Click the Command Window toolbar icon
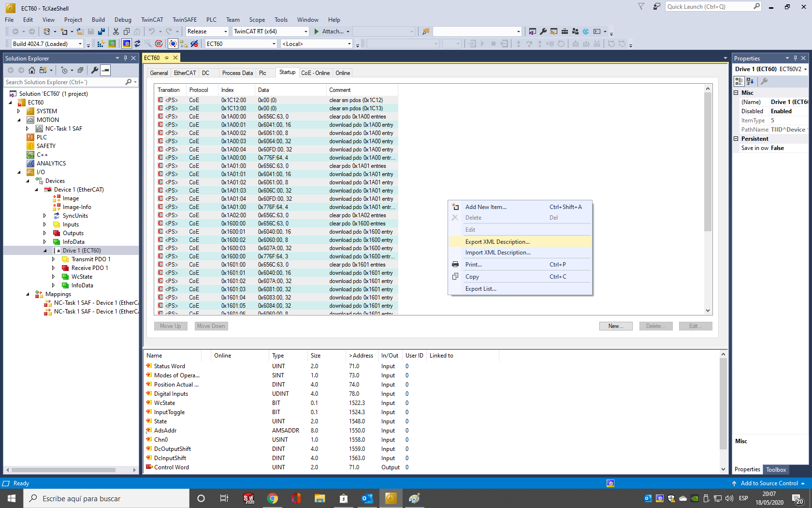The width and height of the screenshot is (812, 508). (x=597, y=31)
